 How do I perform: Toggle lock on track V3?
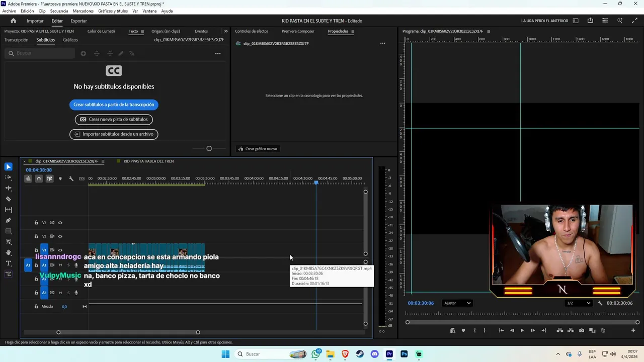[x=36, y=223]
